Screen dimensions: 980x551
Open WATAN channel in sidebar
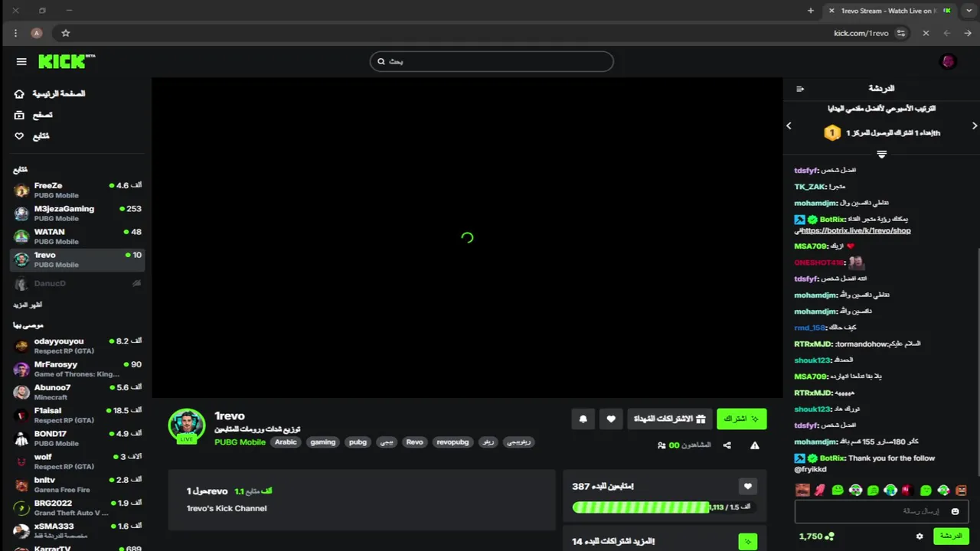tap(77, 236)
